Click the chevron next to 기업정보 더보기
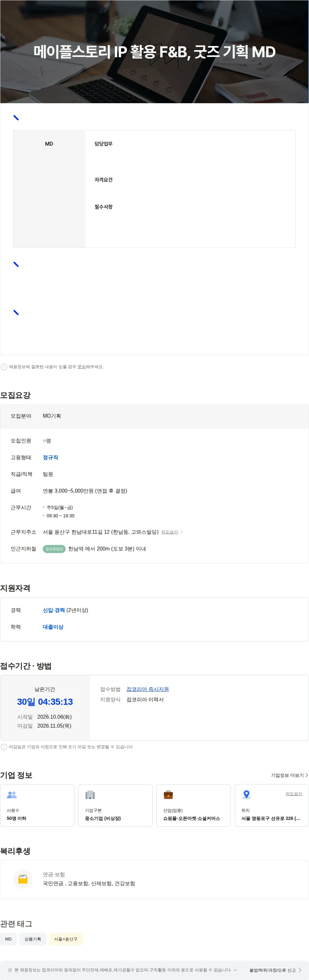309x980 pixels. pos(306,775)
